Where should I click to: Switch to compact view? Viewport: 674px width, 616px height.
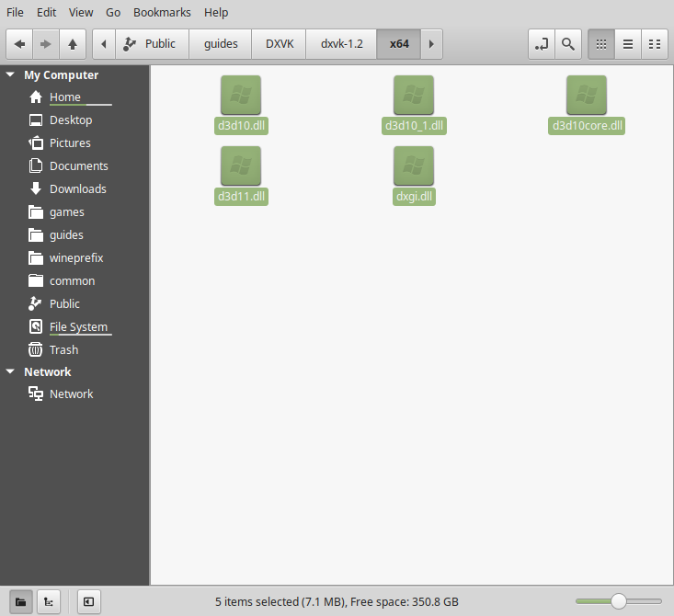click(655, 44)
